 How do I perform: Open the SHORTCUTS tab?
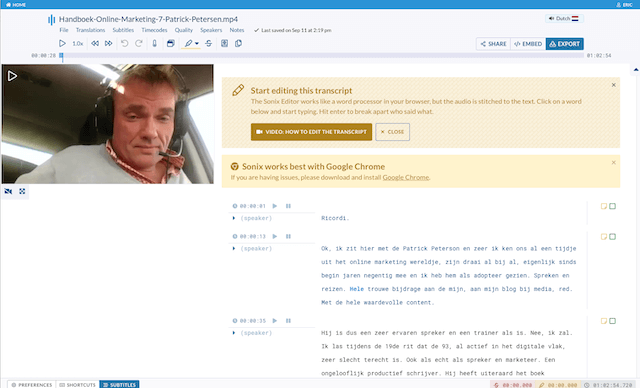[x=78, y=384]
